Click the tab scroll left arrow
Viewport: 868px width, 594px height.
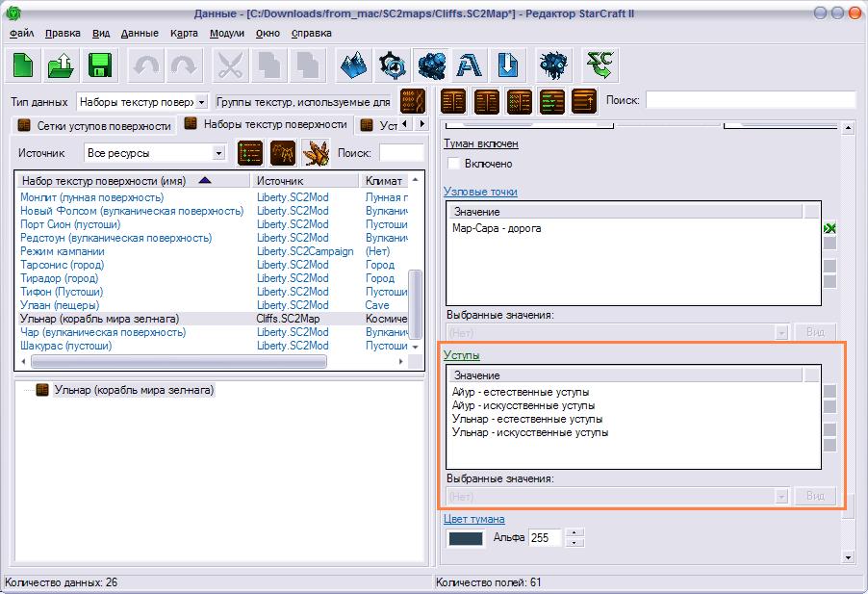pyautogui.click(x=406, y=124)
